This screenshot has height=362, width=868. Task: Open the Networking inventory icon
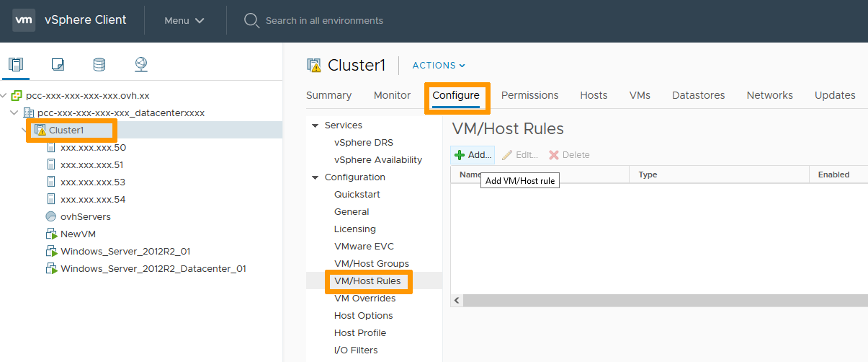pyautogui.click(x=141, y=65)
